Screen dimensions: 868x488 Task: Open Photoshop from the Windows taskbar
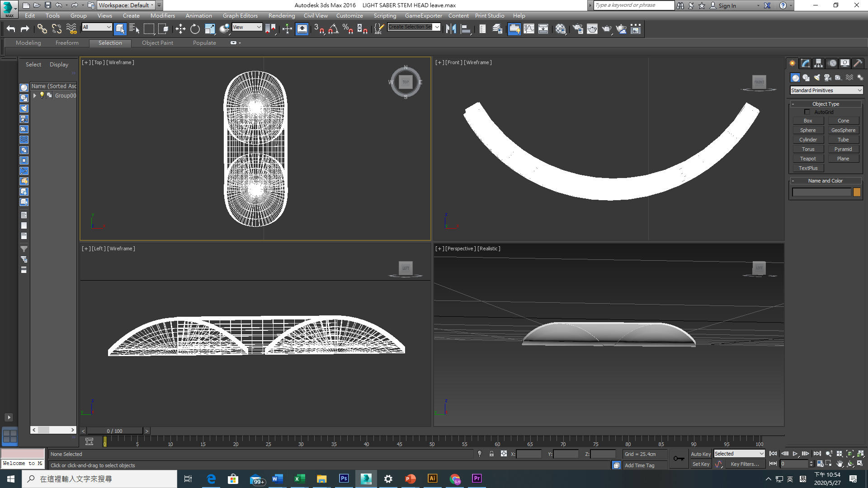point(344,479)
